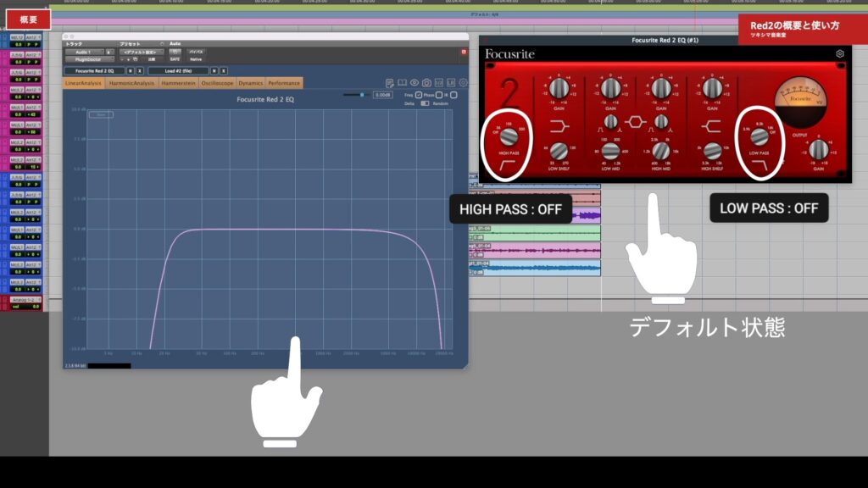Image resolution: width=868 pixels, height=488 pixels.
Task: Switch to the HarmonicAnalysis tab
Action: [131, 83]
